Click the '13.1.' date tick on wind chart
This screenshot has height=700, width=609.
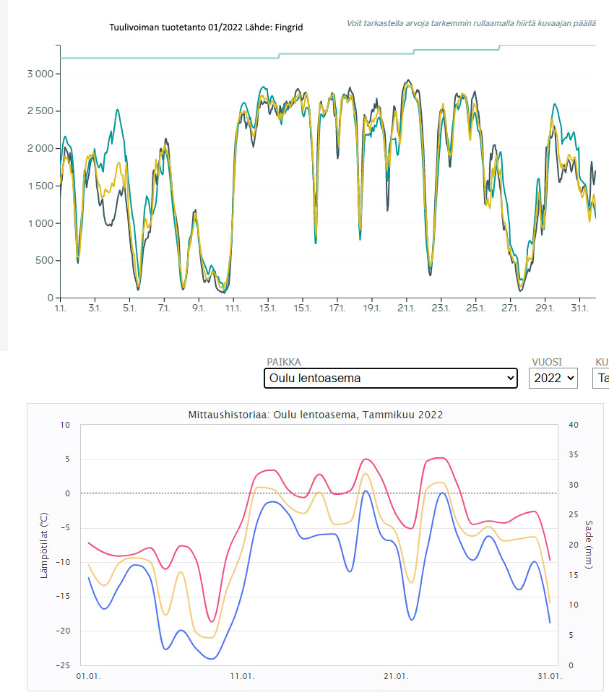[x=268, y=308]
